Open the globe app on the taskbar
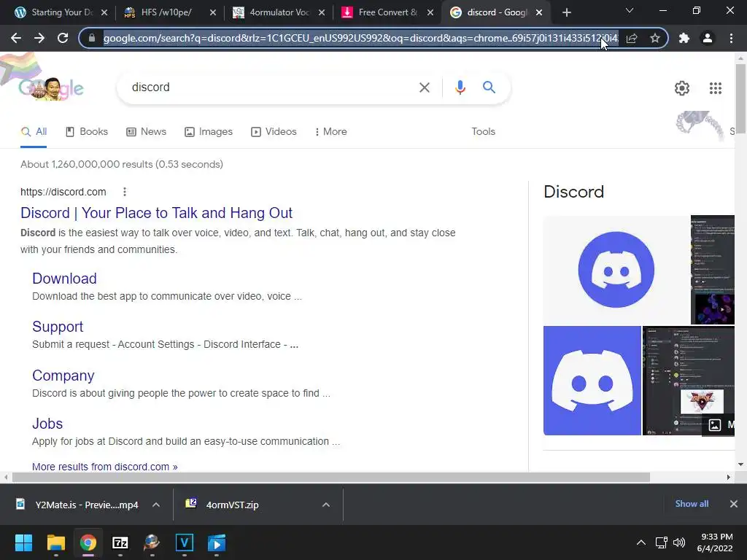Viewport: 747px width, 560px height. 152,542
